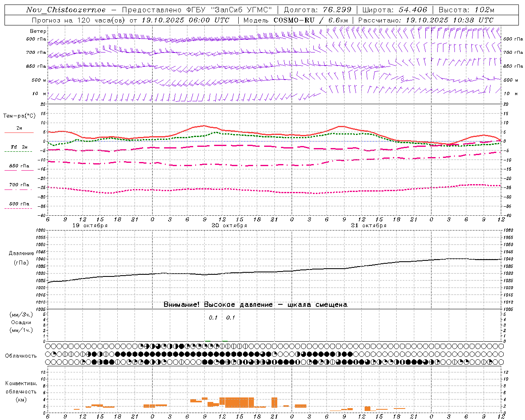Click the 1005 value on the right pressure axis
Screen dimensions: 525x420
[x=508, y=309]
